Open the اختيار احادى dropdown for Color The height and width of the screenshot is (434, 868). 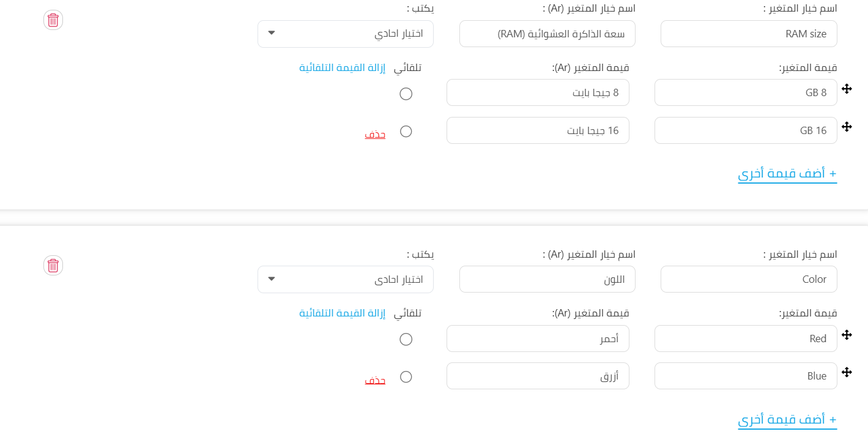346,279
